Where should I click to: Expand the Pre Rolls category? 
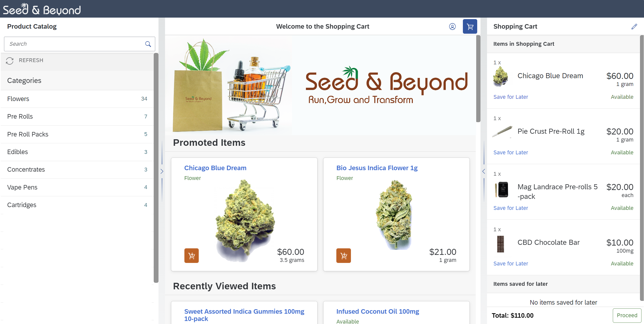tap(77, 116)
